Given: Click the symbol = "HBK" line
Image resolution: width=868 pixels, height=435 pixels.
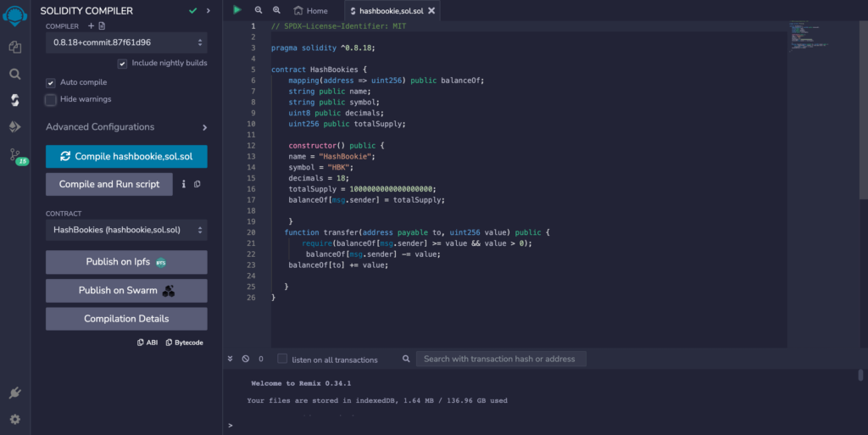Looking at the screenshot, I should [320, 167].
